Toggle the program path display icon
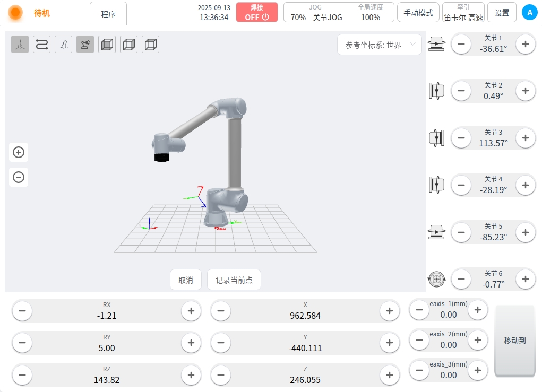 pos(42,45)
